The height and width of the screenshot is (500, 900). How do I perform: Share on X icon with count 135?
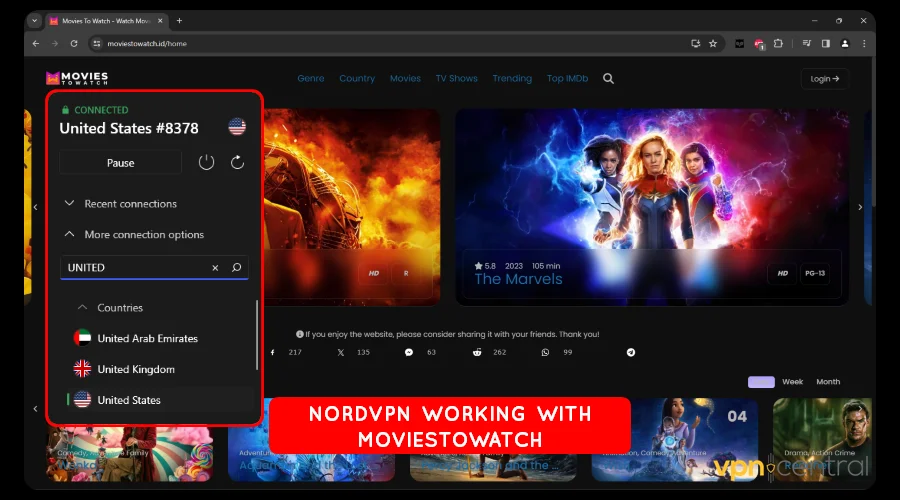pyautogui.click(x=341, y=352)
